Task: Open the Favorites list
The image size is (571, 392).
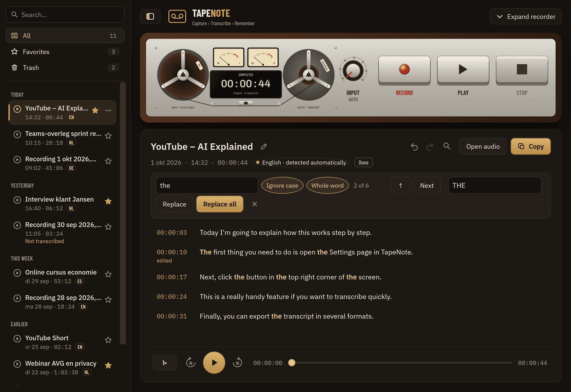Action: (x=65, y=52)
